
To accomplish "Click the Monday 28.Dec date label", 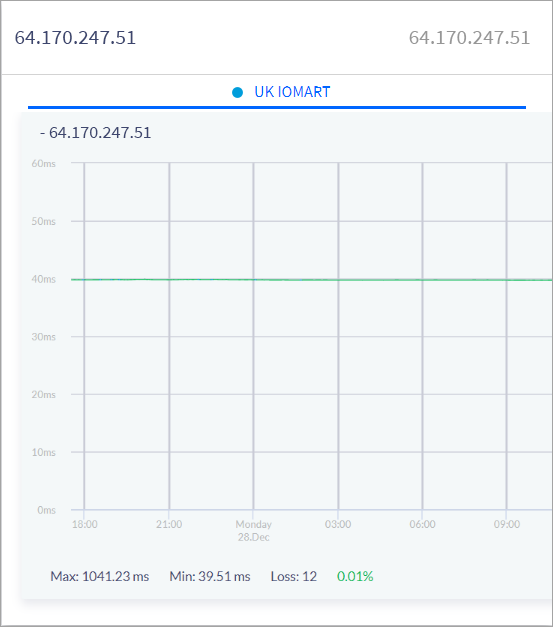I will click(x=254, y=530).
